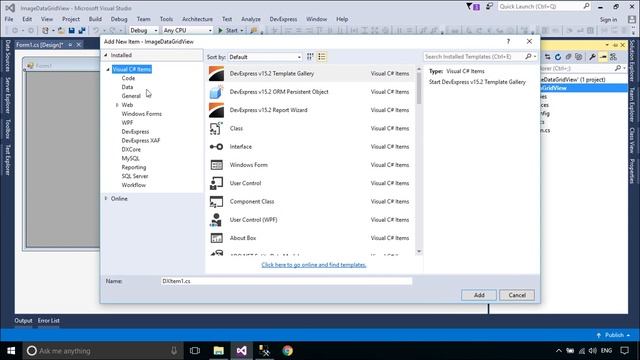Choose the Class item template

pos(311,128)
